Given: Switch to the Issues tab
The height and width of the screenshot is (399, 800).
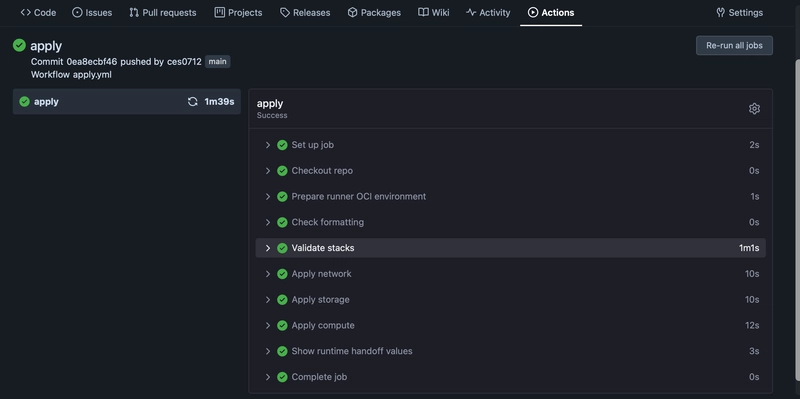Looking at the screenshot, I should 92,12.
